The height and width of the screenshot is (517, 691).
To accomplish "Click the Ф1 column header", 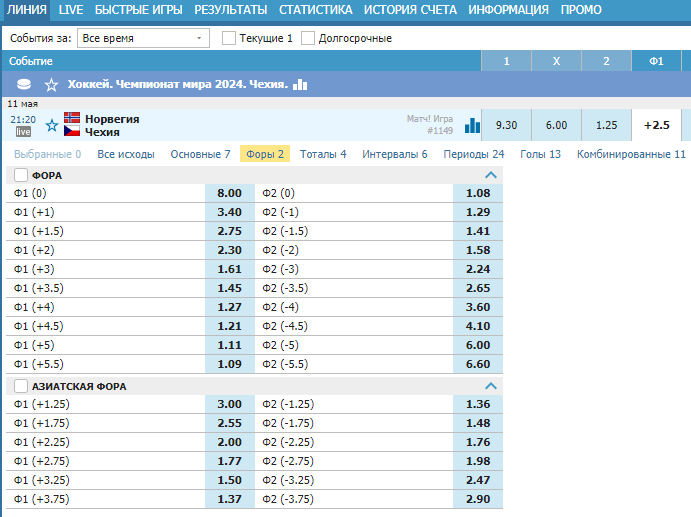I will click(656, 61).
